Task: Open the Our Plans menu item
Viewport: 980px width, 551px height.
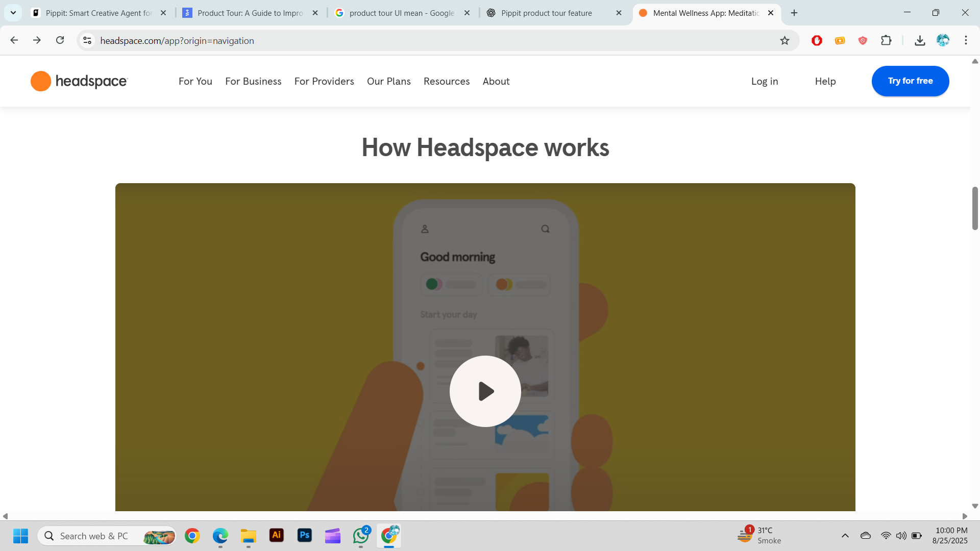Action: click(388, 81)
